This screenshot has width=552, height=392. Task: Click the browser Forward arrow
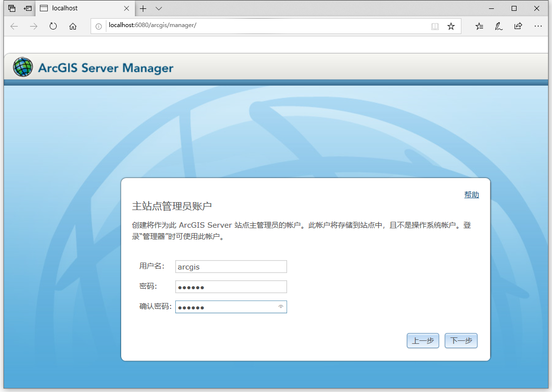pyautogui.click(x=33, y=27)
